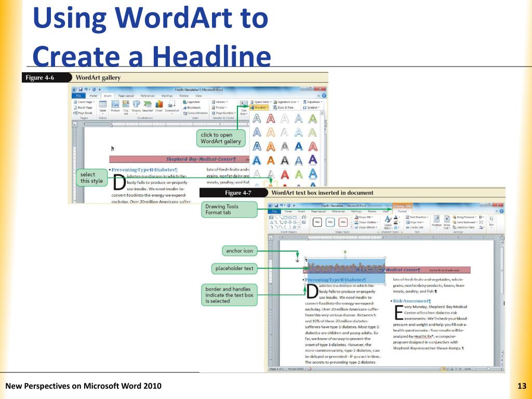Open Clip Art from the Insert ribbon
This screenshot has width=532, height=399.
click(x=126, y=107)
